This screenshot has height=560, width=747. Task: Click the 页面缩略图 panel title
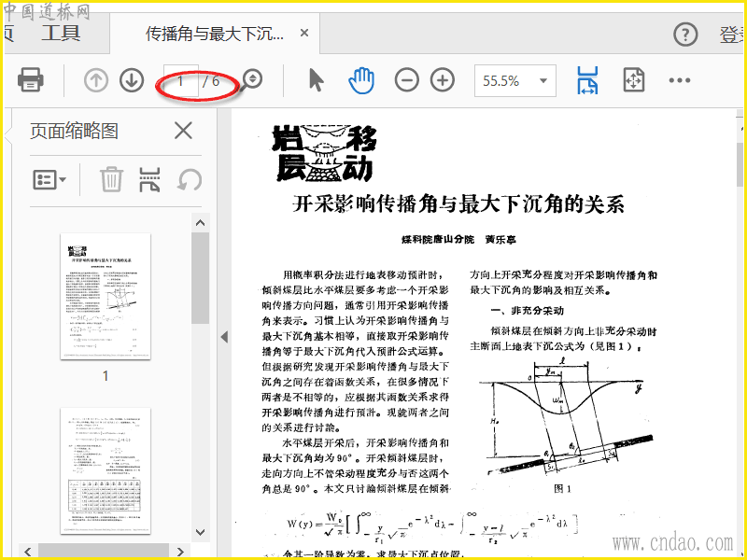[74, 131]
